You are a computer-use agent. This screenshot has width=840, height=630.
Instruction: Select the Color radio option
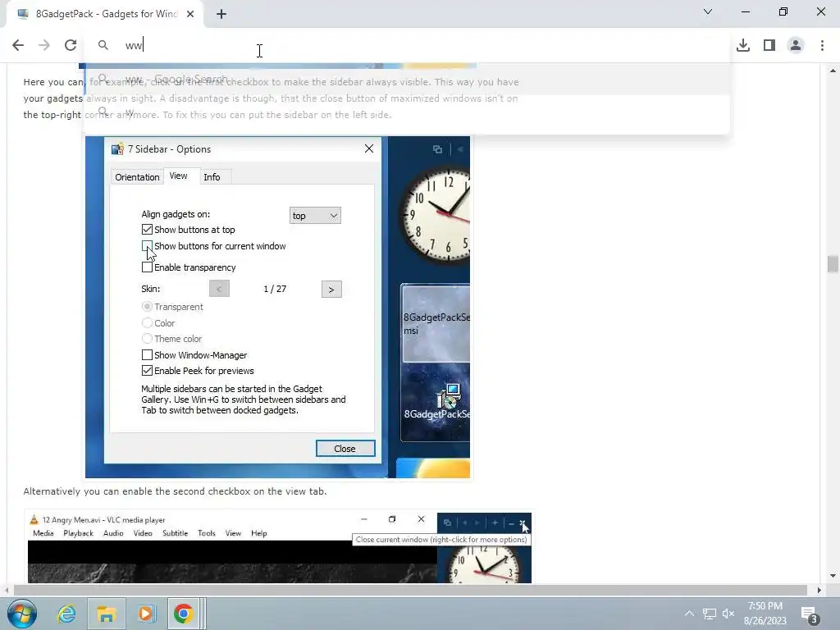pyautogui.click(x=147, y=322)
